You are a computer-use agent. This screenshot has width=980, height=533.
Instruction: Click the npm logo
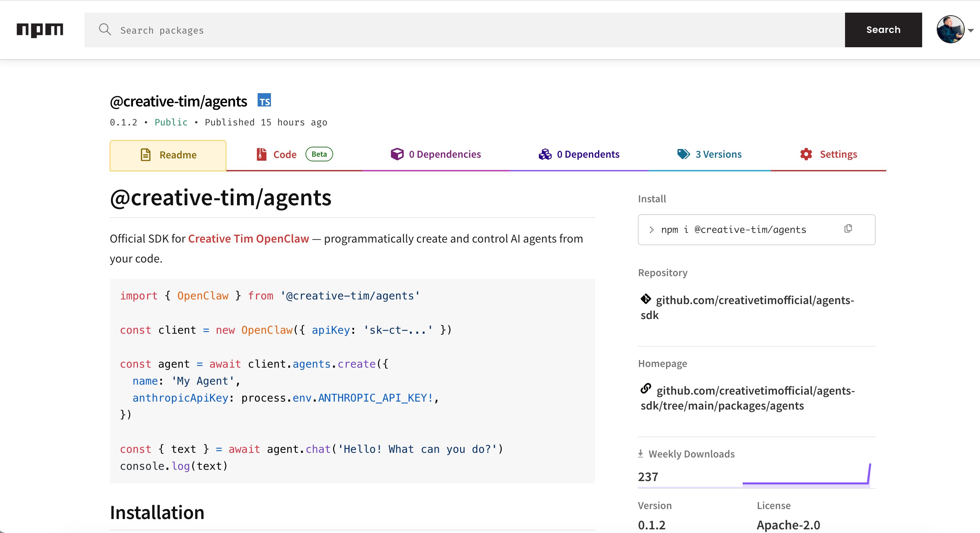(40, 30)
